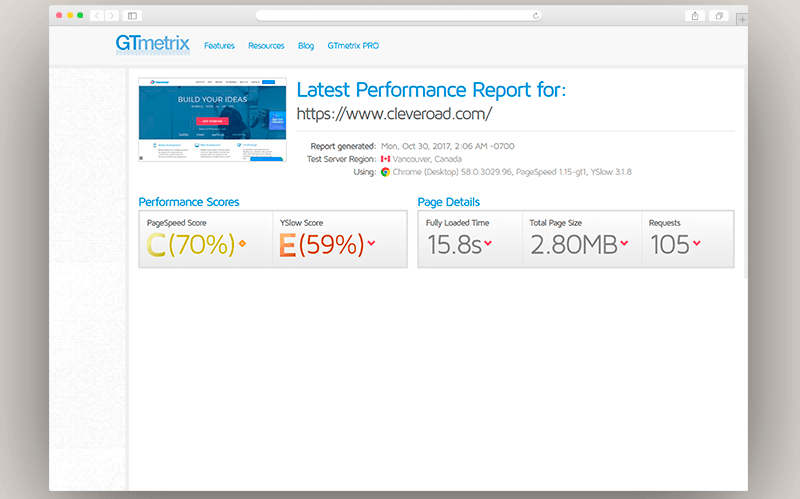Click the page vertical scrollbar

(745, 173)
